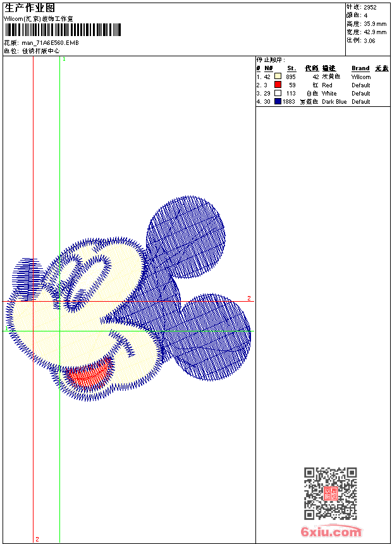Click the 浅黄色 description in row 1

pyautogui.click(x=331, y=77)
